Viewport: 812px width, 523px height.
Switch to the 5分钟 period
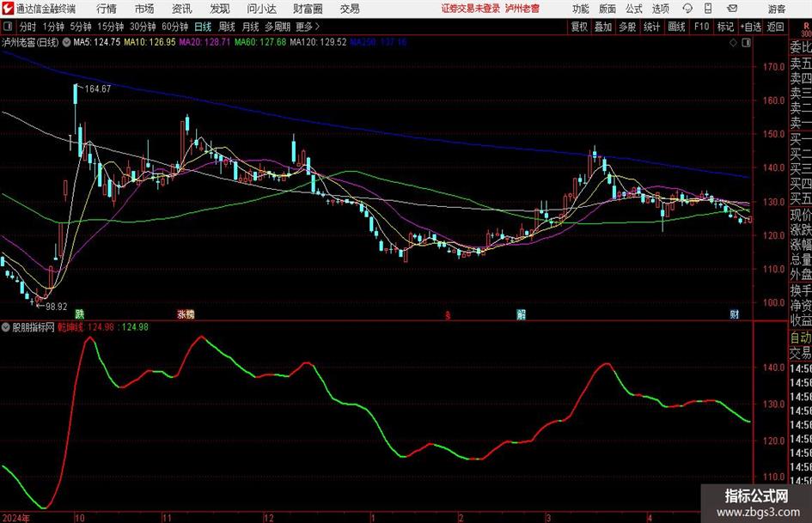pyautogui.click(x=80, y=27)
